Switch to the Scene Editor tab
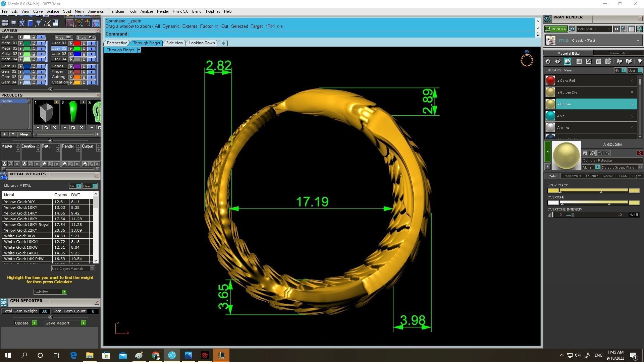 [618, 53]
